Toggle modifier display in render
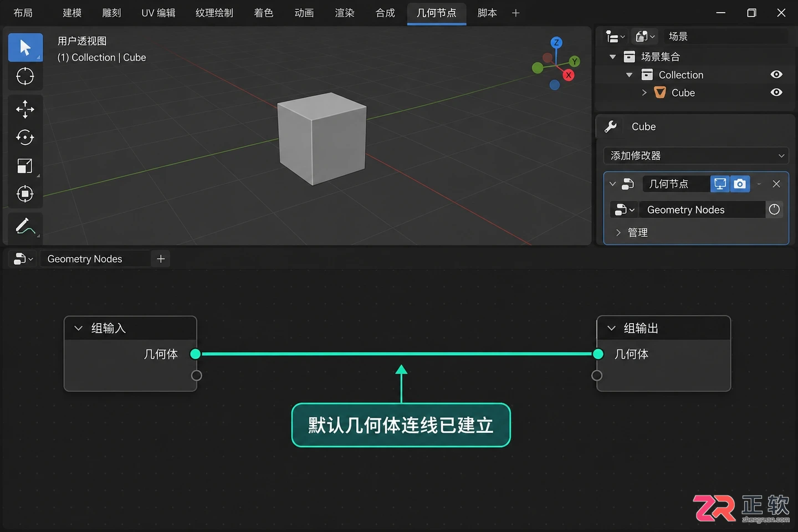This screenshot has width=798, height=532. coord(740,184)
